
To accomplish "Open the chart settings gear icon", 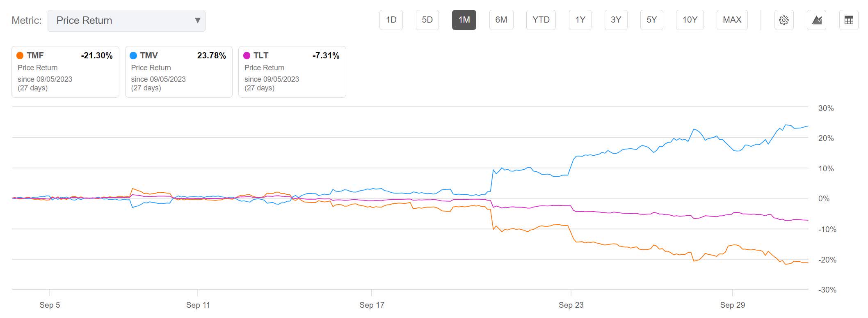I will pyautogui.click(x=784, y=20).
